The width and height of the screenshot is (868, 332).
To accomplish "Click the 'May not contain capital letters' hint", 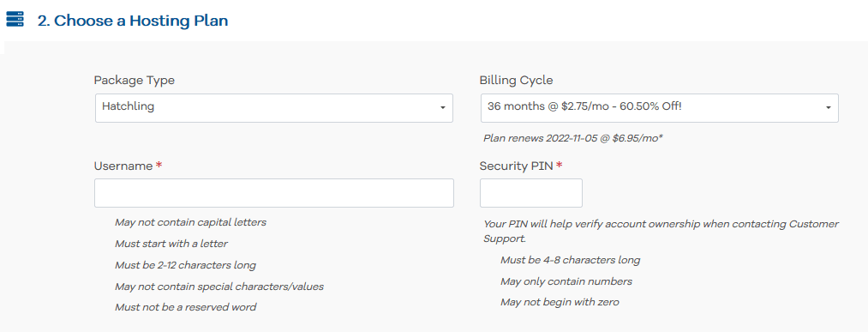I will click(190, 222).
